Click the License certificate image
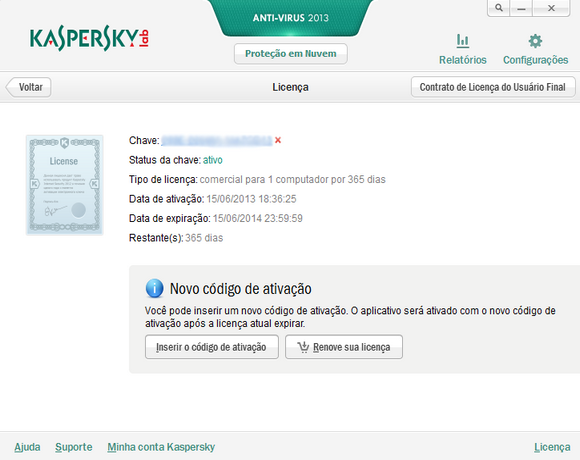 tap(64, 185)
